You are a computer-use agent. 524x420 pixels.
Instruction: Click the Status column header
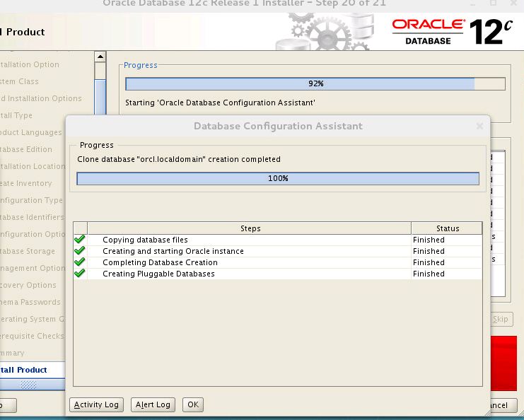pos(447,228)
